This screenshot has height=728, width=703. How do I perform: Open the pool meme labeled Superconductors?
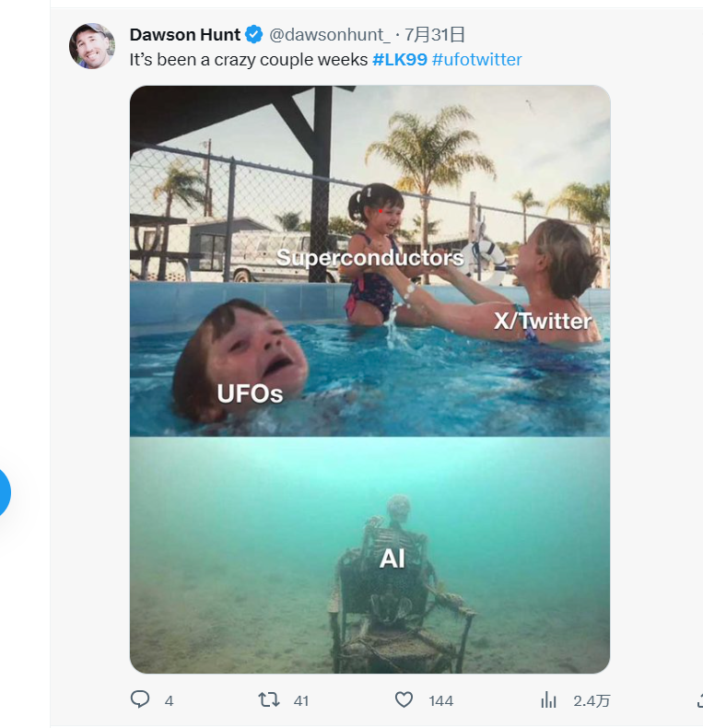pyautogui.click(x=369, y=261)
